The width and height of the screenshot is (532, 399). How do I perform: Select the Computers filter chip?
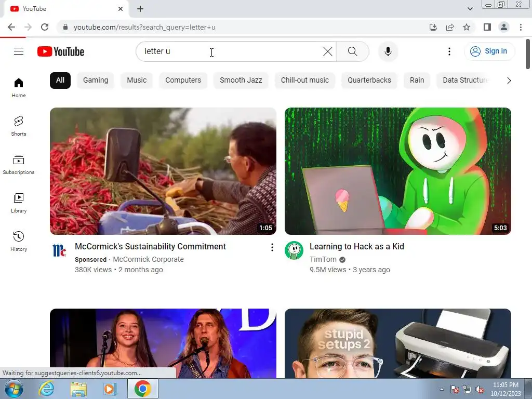(x=183, y=81)
